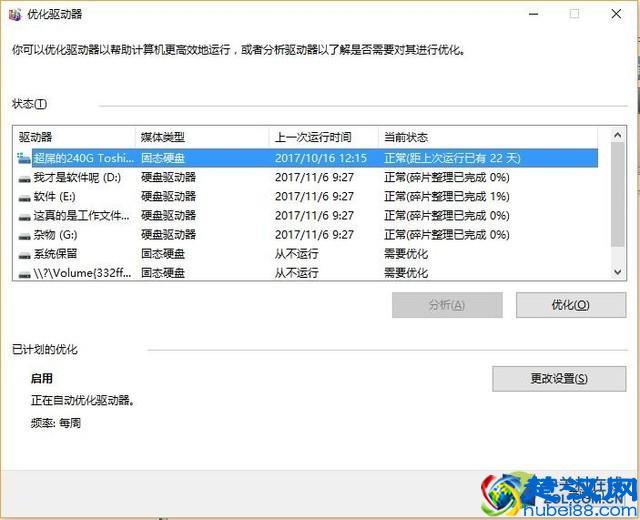The height and width of the screenshot is (520, 640).
Task: Click the 启用 schedule status label
Action: click(x=42, y=378)
